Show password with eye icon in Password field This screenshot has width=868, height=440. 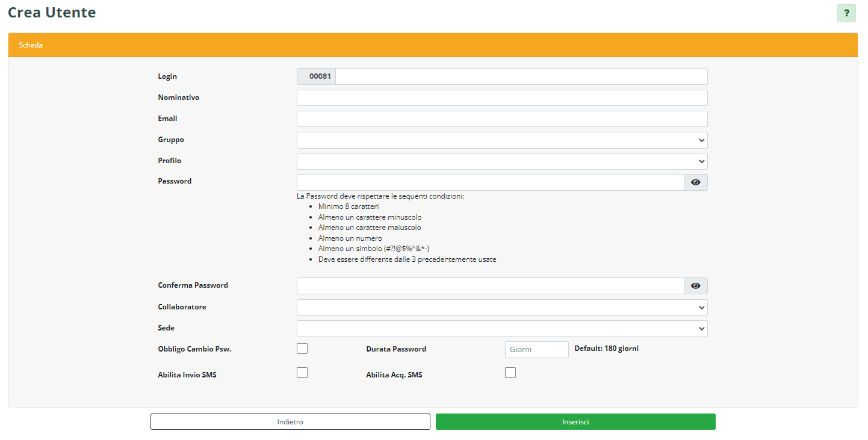pyautogui.click(x=695, y=182)
